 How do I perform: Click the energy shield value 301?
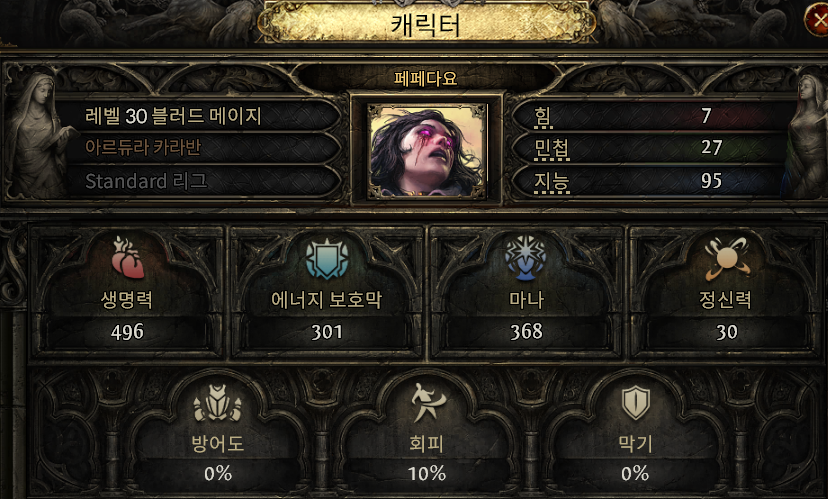coord(327,332)
